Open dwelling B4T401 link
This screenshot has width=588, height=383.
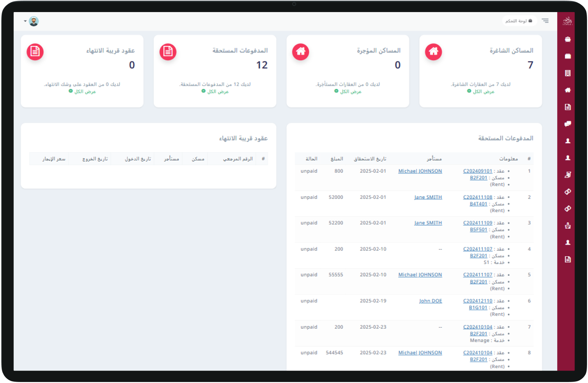click(x=478, y=204)
